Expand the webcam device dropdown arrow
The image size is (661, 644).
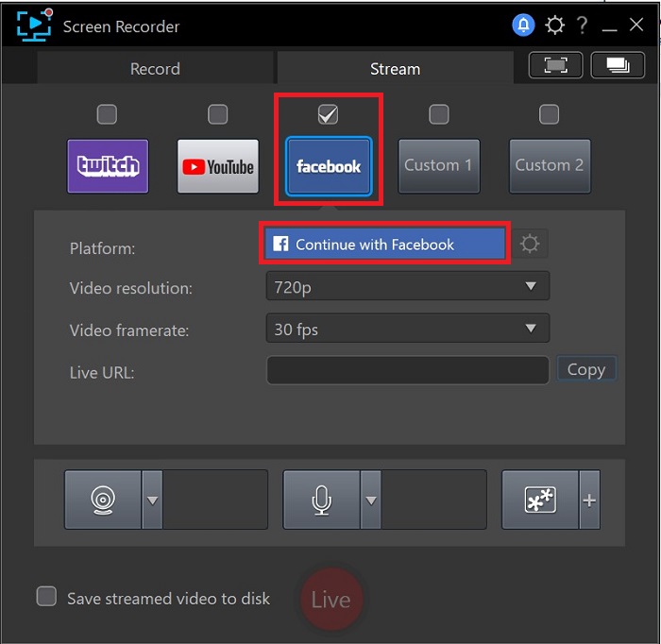click(152, 500)
